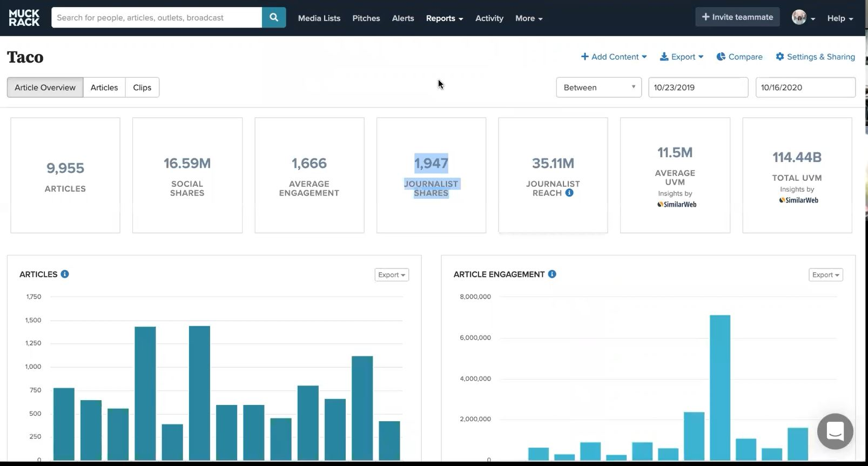Click the tallest Article Engagement bar
Viewport: 868px width, 466px height.
[720, 387]
